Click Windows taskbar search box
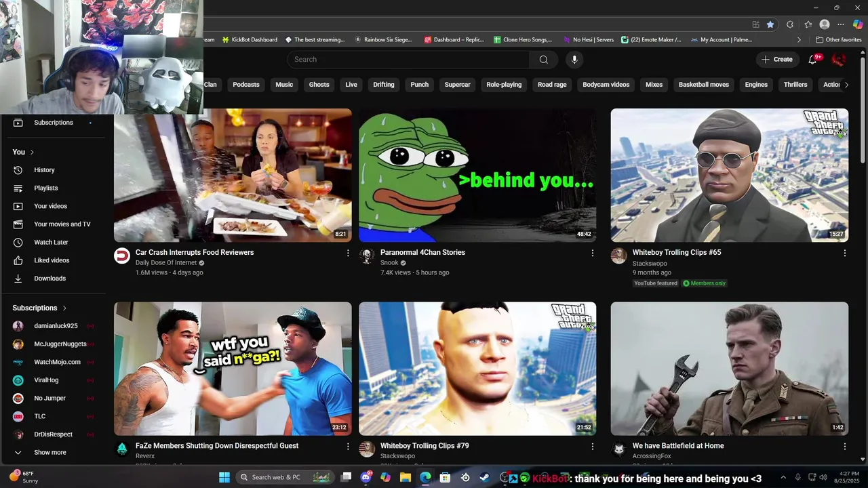Image resolution: width=868 pixels, height=488 pixels. (285, 477)
